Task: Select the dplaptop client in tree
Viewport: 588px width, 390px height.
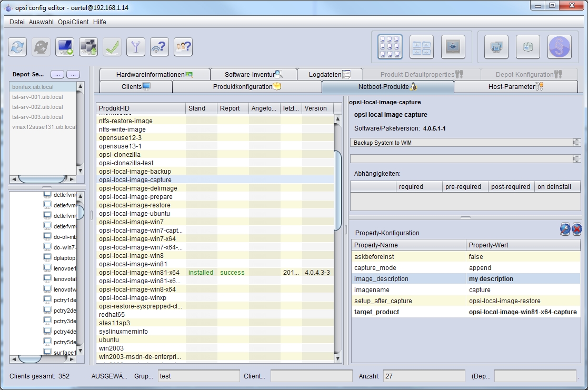Action: point(60,258)
